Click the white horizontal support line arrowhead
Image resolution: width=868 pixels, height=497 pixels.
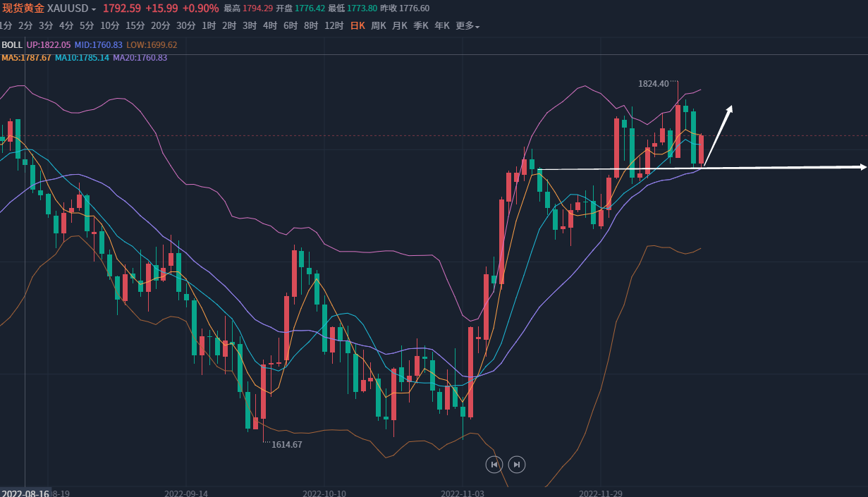(x=862, y=167)
